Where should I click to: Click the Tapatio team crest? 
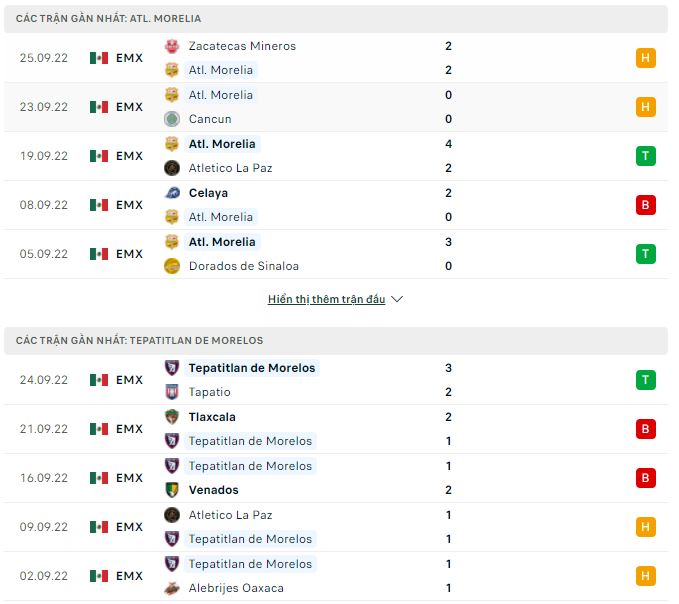pos(172,392)
